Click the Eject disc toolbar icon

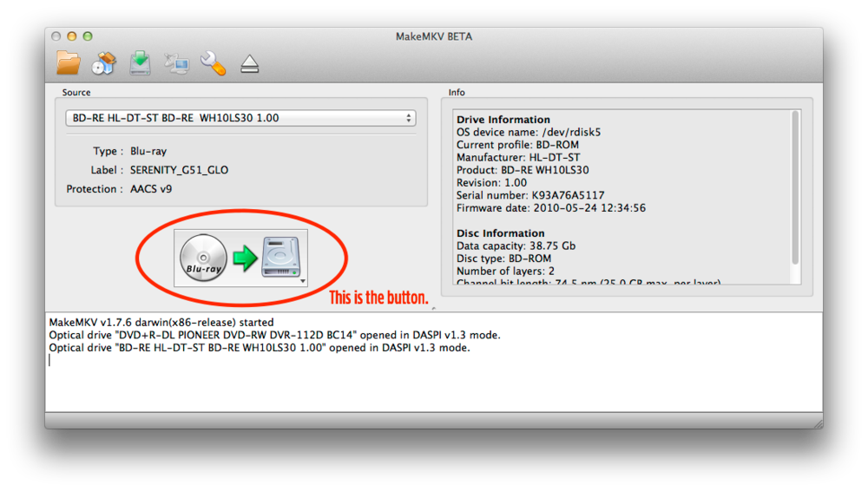pyautogui.click(x=250, y=64)
